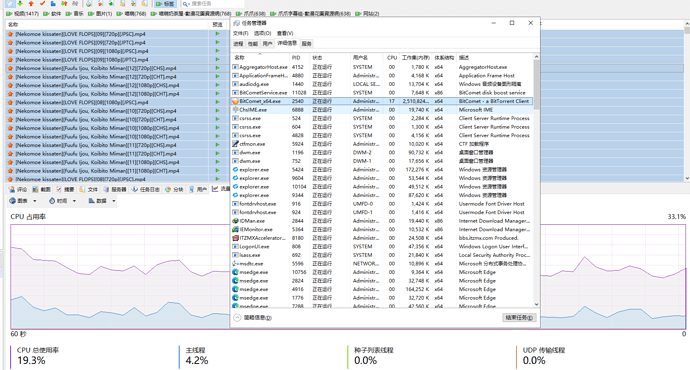
Task: Select the 音乐 tag
Action: [75, 14]
